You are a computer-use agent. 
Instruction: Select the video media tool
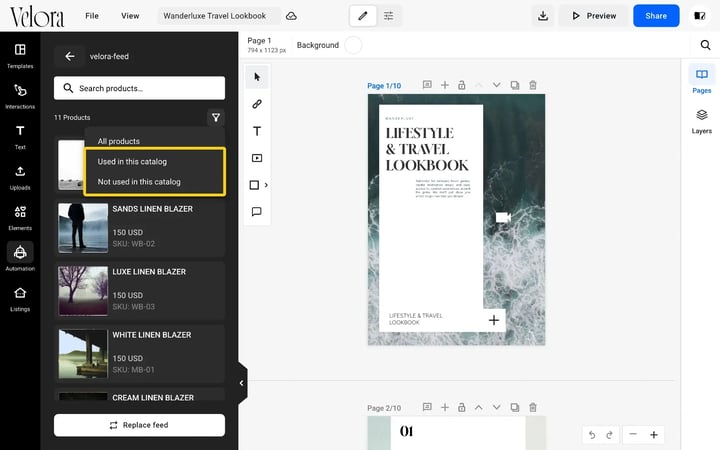tap(257, 158)
